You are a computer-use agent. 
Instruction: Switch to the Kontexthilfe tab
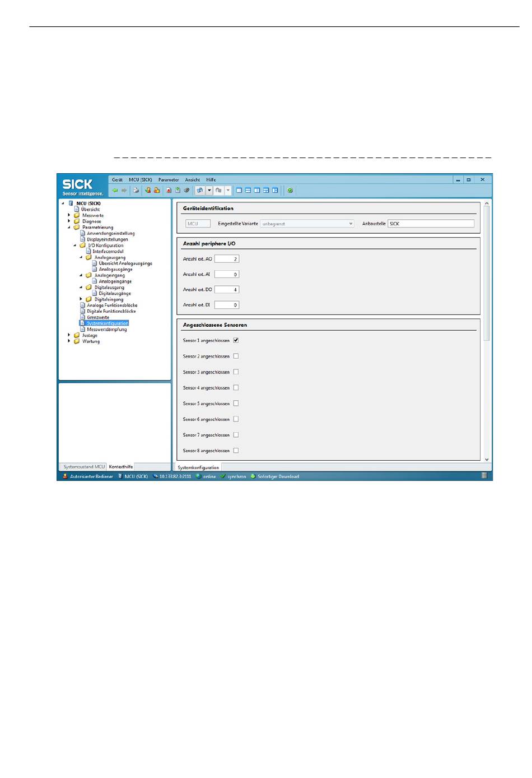(x=121, y=467)
